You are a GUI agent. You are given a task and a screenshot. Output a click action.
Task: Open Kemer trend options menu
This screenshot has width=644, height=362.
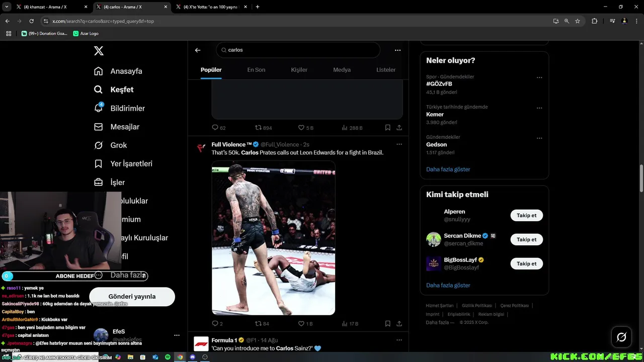click(539, 108)
